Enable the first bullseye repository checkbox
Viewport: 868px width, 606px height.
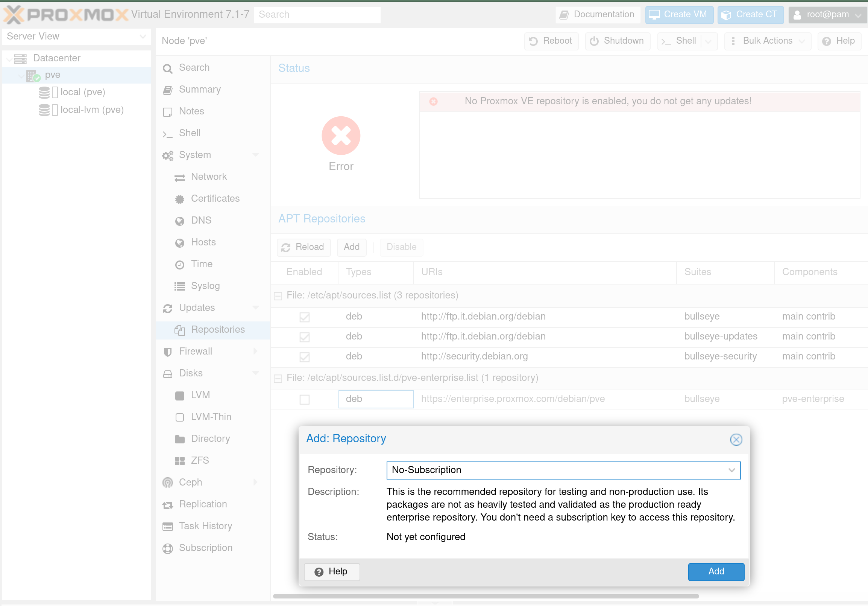coord(304,316)
